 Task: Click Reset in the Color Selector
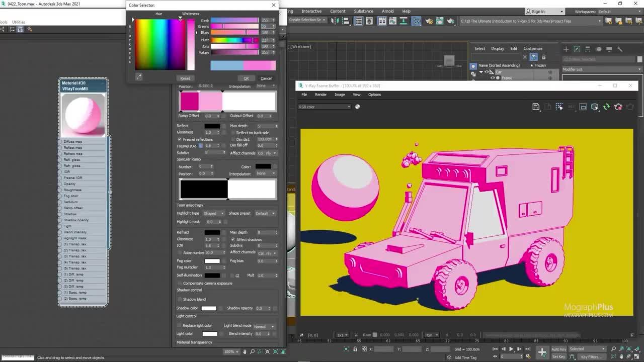[185, 78]
